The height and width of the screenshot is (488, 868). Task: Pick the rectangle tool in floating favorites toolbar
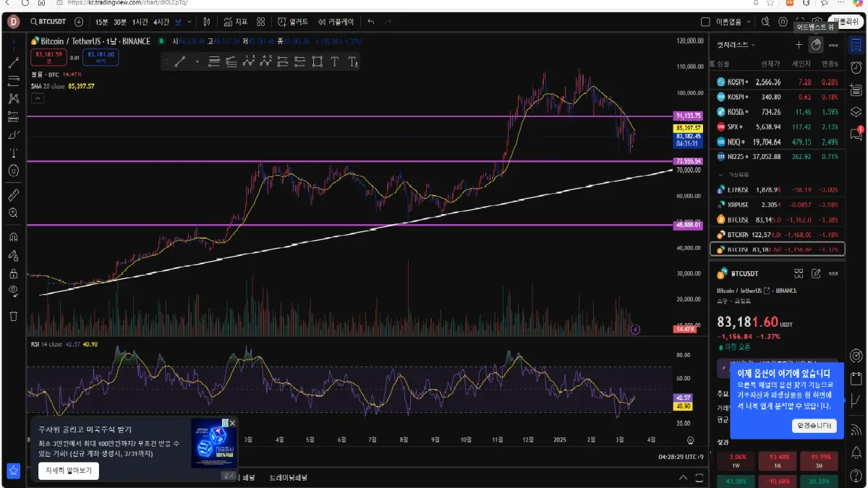click(317, 62)
